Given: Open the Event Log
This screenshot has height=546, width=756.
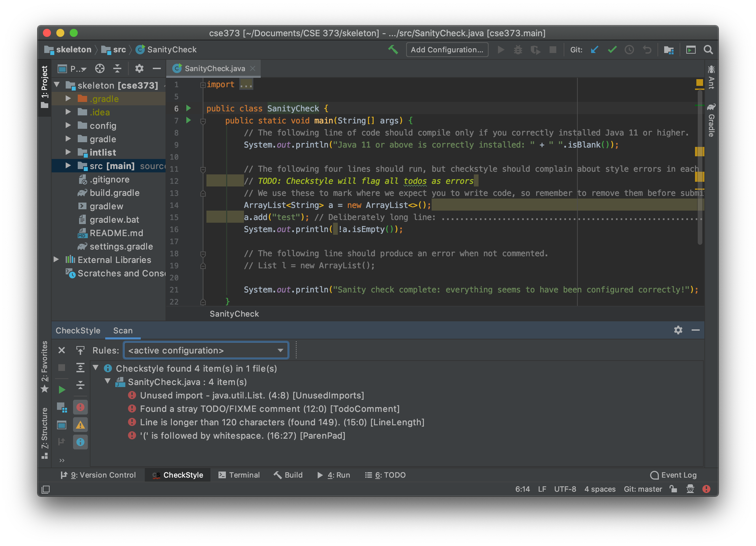Looking at the screenshot, I should coord(674,475).
